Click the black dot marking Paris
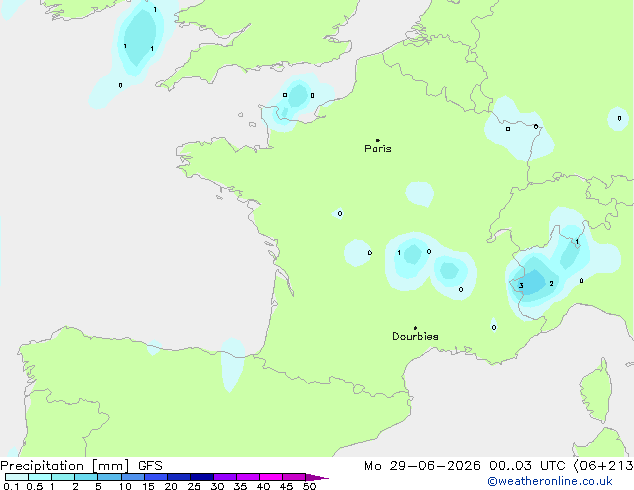Screen dimensions: 634x490 point(378,140)
